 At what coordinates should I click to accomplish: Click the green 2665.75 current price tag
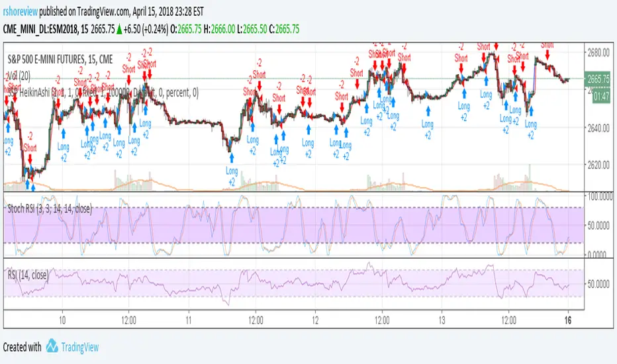coord(598,79)
